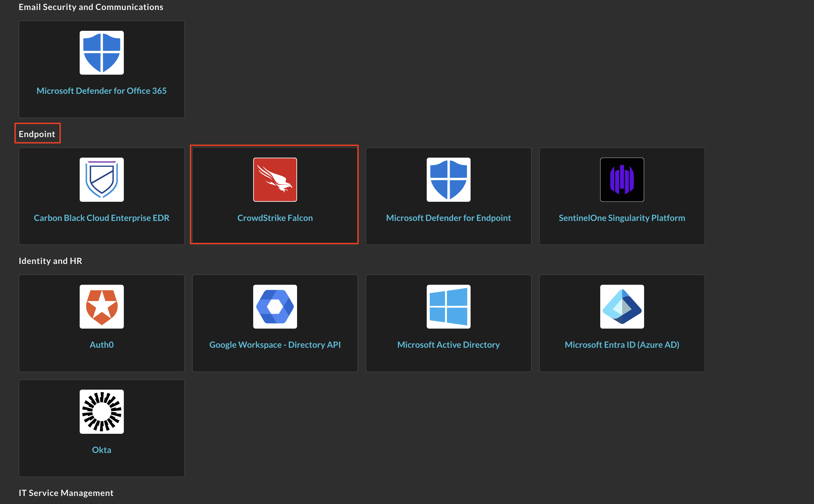Click the Google Workspace Directory API hexagon icon

point(275,307)
